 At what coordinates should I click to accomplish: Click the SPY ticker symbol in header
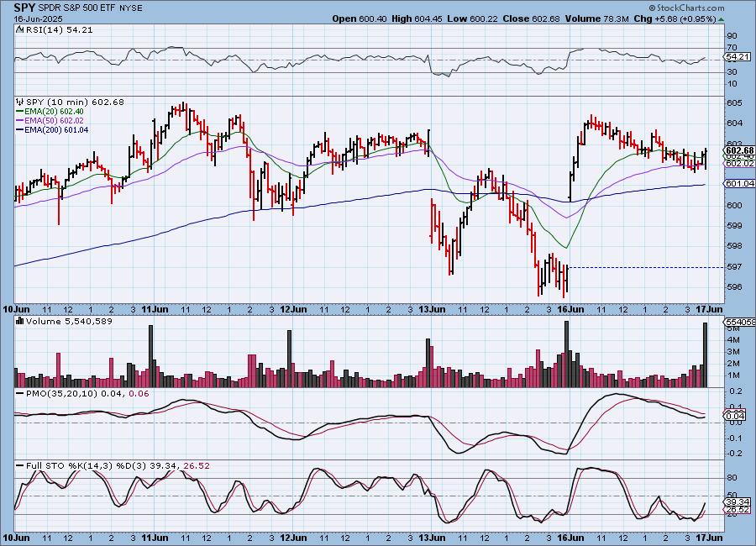[x=24, y=8]
